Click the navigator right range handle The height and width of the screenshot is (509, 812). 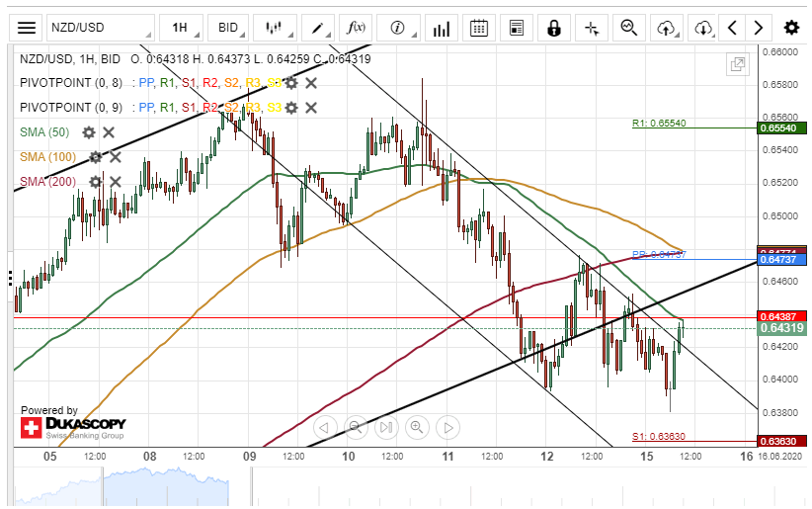[252, 486]
